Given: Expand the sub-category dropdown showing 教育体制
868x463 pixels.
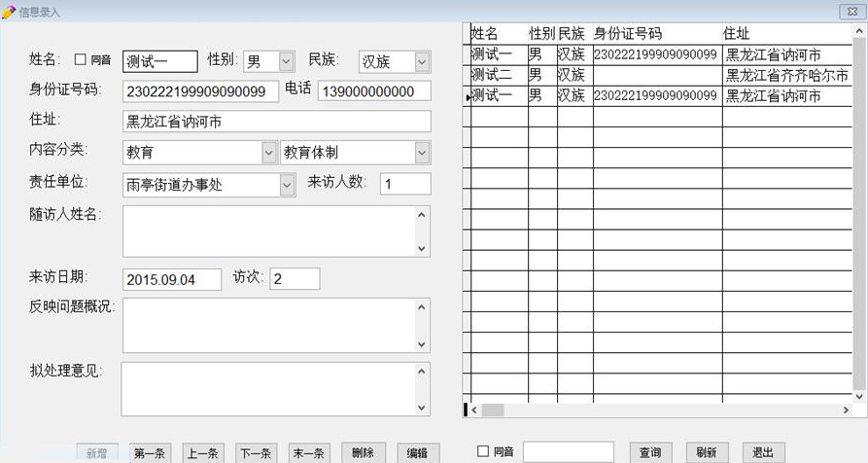Looking at the screenshot, I should point(422,153).
